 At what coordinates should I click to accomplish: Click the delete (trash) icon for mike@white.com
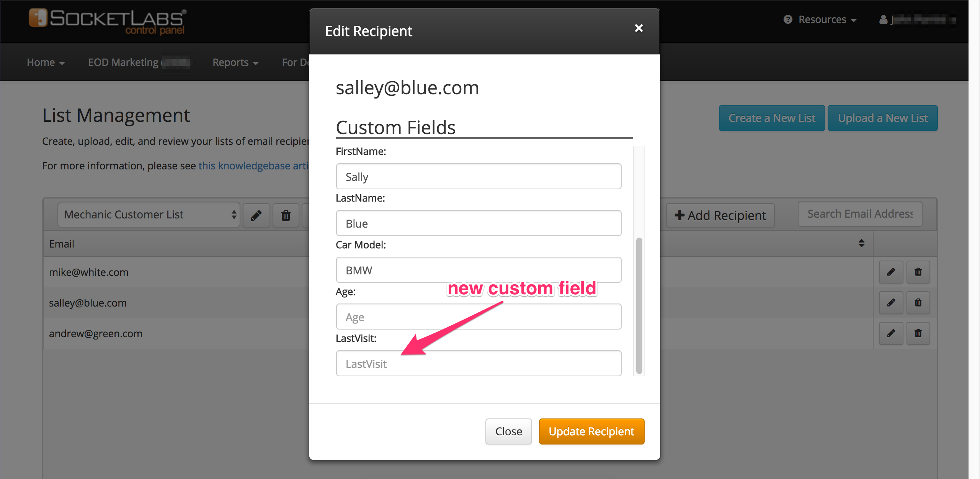[x=918, y=272]
